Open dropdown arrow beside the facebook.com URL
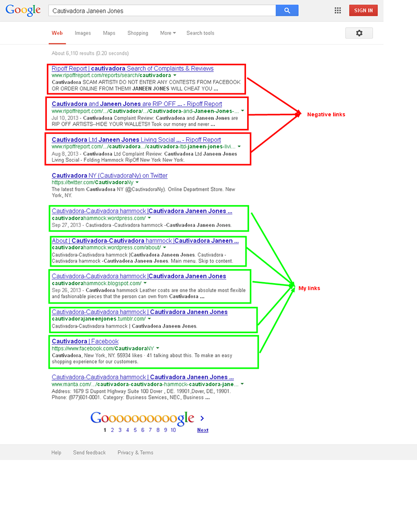This screenshot has height=532, width=417. click(x=157, y=348)
